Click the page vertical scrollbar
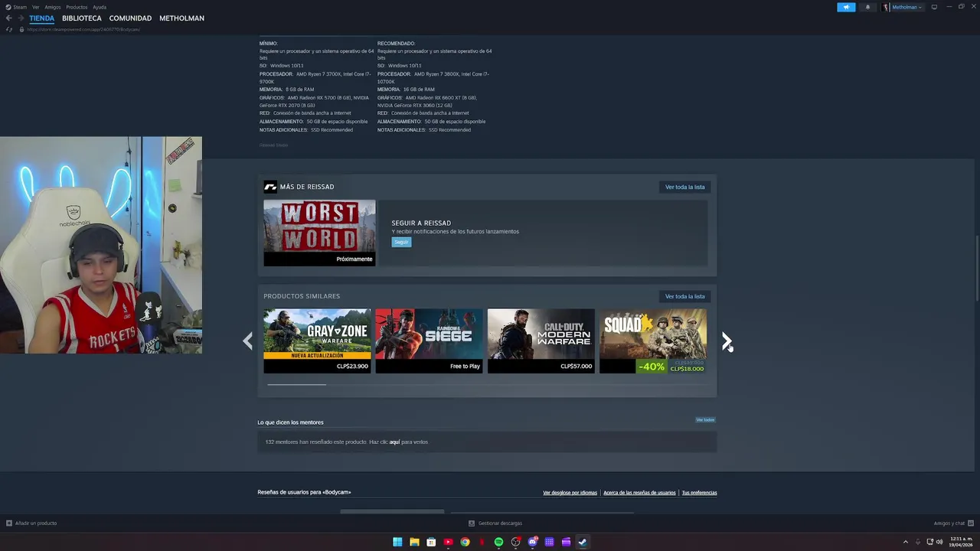The height and width of the screenshot is (551, 980). pos(976,268)
